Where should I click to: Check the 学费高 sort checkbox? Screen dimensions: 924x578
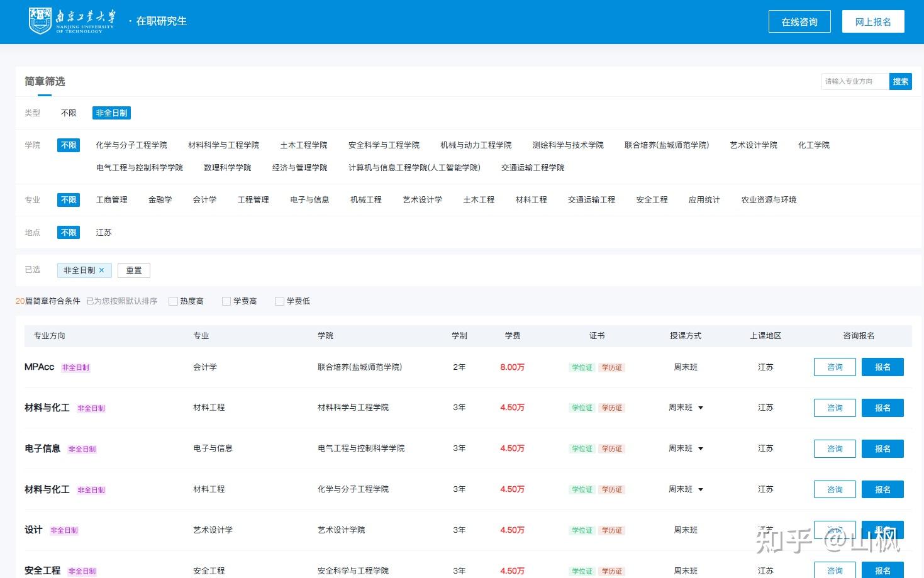pos(226,301)
